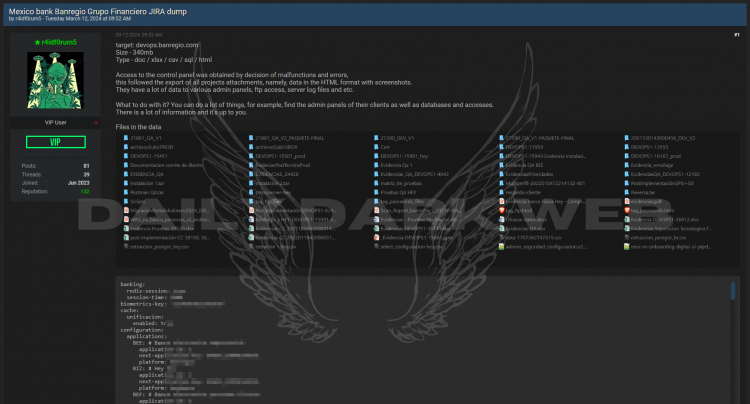The height and width of the screenshot is (404, 750).
Task: Click the Size - 340mb line
Action: tap(134, 53)
